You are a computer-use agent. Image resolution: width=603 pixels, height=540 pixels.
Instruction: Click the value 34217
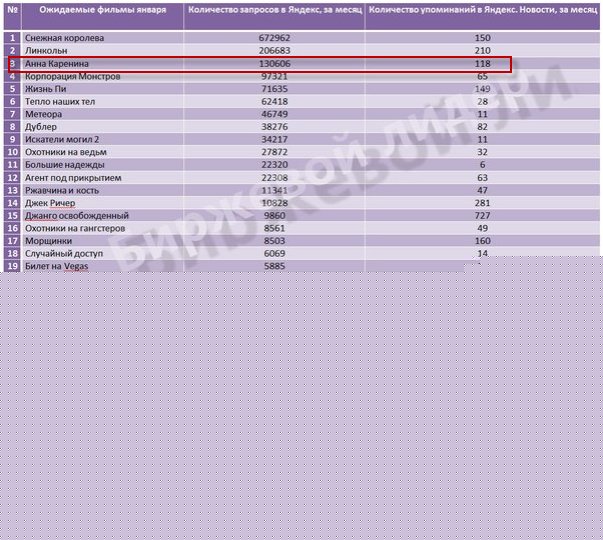(274, 139)
